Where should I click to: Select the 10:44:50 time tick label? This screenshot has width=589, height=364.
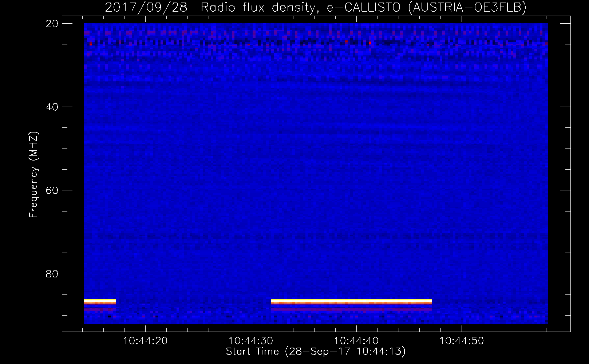point(462,341)
